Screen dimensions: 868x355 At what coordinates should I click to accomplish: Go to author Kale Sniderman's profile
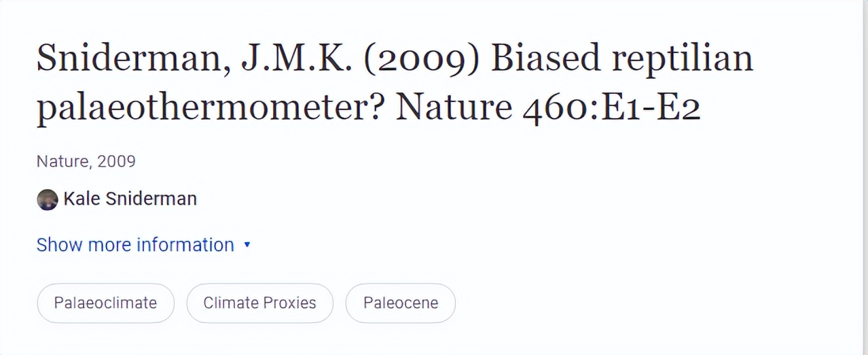coord(130,199)
